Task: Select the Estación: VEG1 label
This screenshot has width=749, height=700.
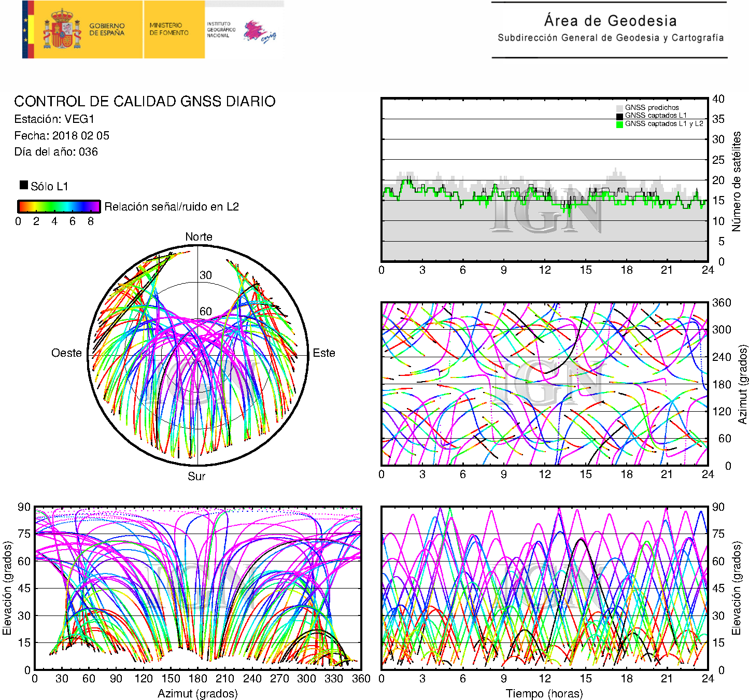Action: 54,119
